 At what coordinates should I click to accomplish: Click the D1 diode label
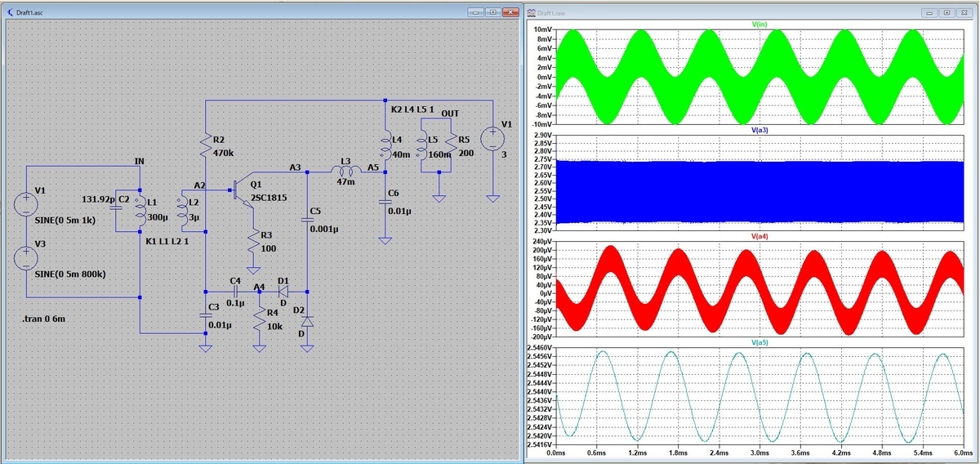tap(284, 280)
